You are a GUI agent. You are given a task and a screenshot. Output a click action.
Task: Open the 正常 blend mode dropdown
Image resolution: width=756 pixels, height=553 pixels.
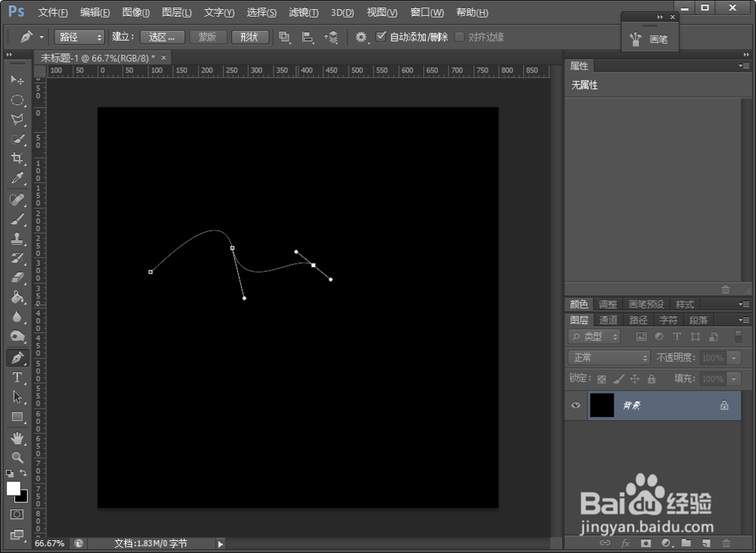(x=609, y=358)
